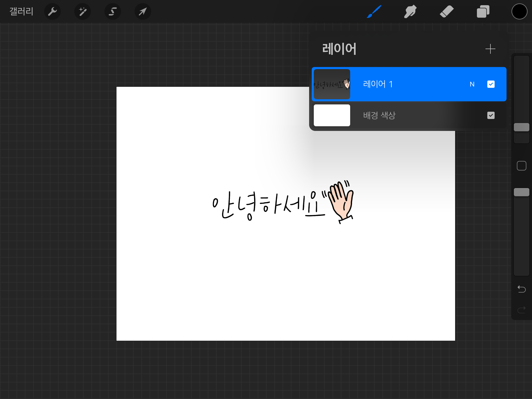Open the Adjustments magic wand menu

click(83, 11)
